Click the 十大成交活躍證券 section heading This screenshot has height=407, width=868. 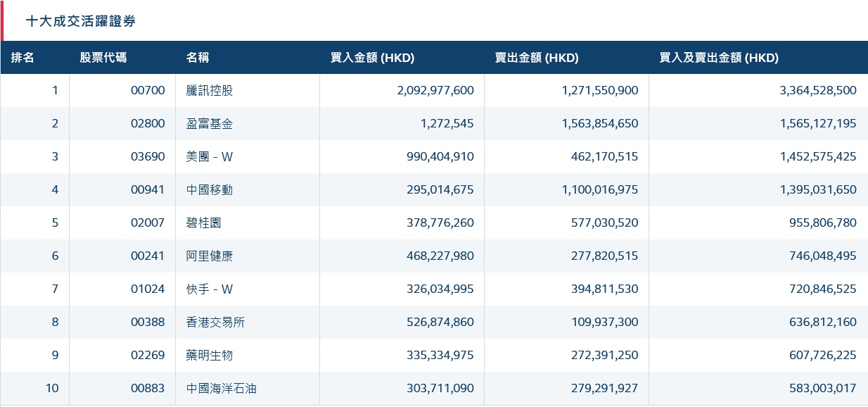tap(81, 21)
